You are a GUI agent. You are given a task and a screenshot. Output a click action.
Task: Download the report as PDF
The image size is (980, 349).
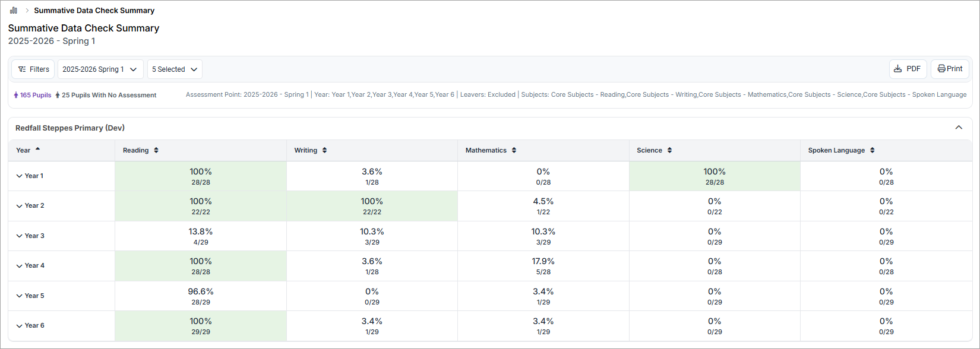pos(908,69)
